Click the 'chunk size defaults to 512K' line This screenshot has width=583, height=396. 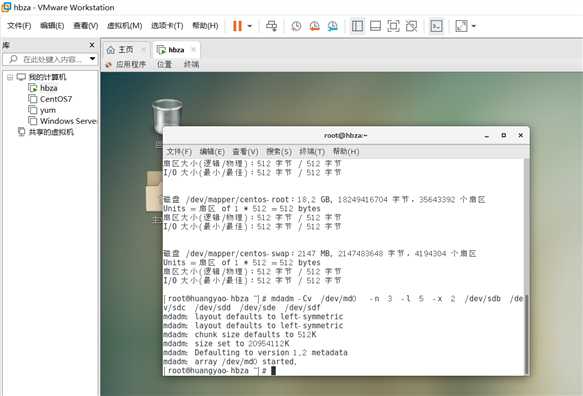coord(240,335)
